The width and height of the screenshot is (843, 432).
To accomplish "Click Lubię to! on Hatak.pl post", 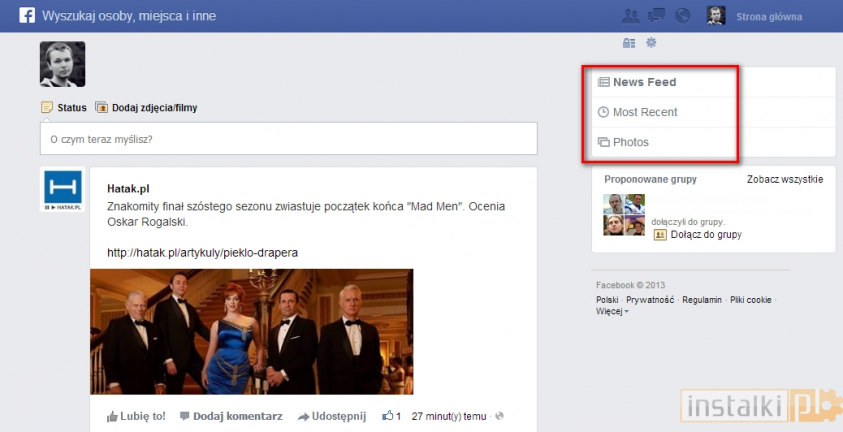I will click(136, 416).
